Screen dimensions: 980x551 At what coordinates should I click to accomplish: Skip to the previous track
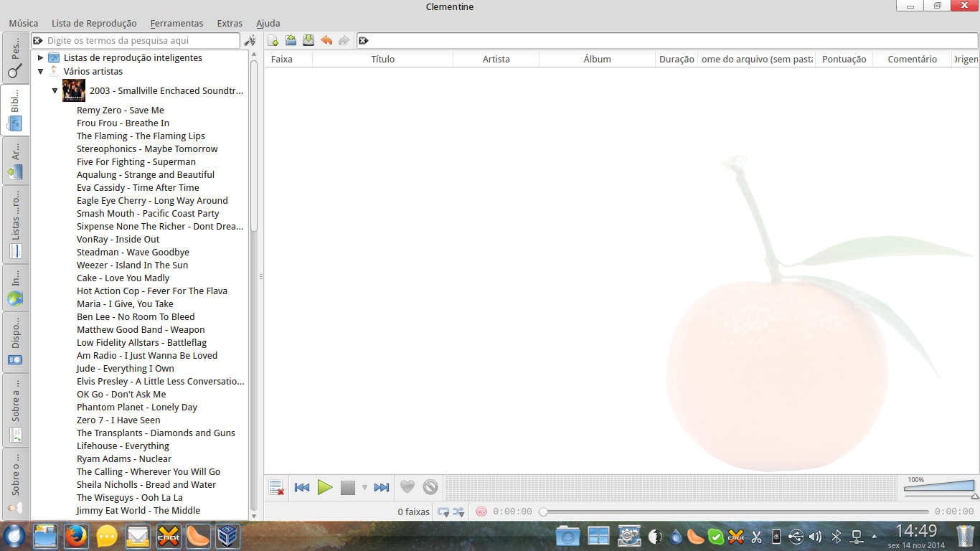[302, 488]
